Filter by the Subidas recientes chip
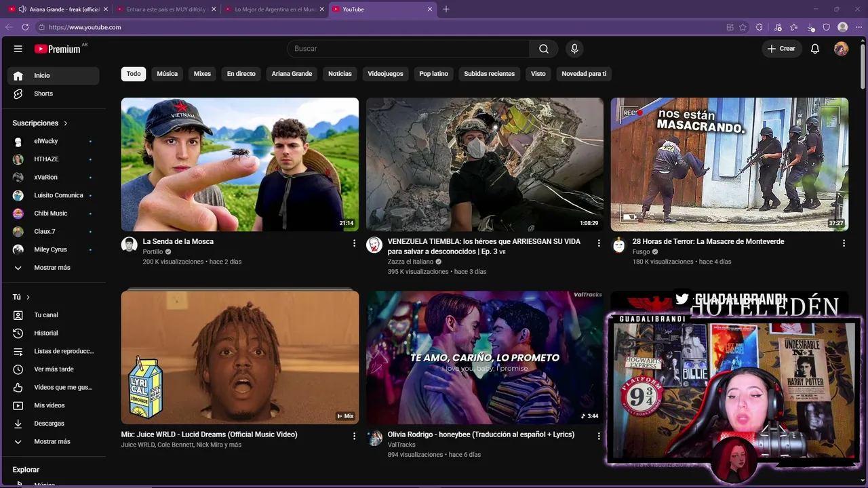Screen dimensions: 868x488 coord(489,74)
